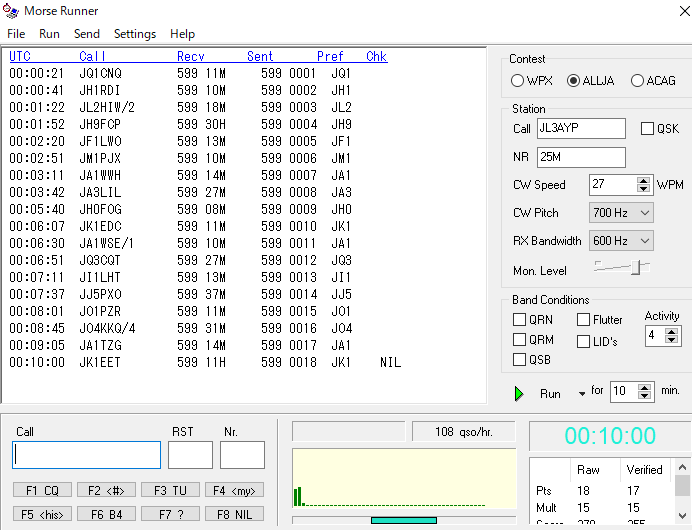Enable the LID's band condition

tap(583, 341)
